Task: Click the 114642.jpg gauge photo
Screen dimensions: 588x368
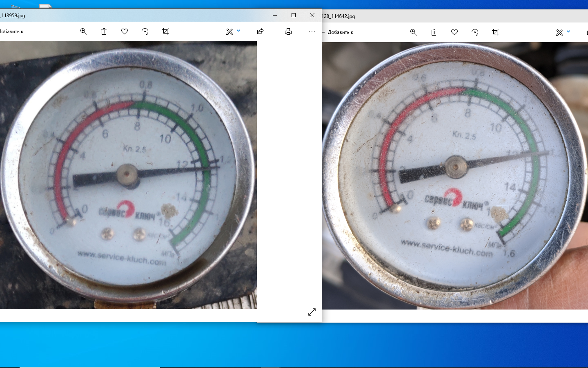Action: click(x=455, y=176)
